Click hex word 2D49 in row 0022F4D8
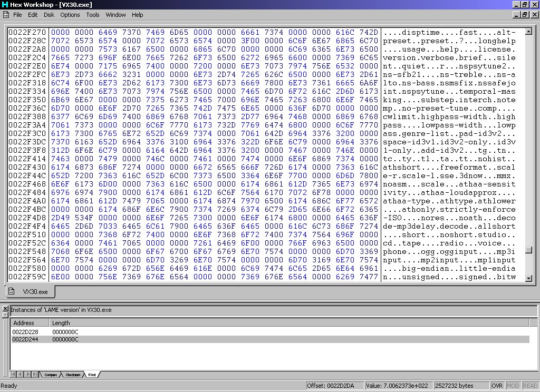The image size is (540, 392). (60, 218)
